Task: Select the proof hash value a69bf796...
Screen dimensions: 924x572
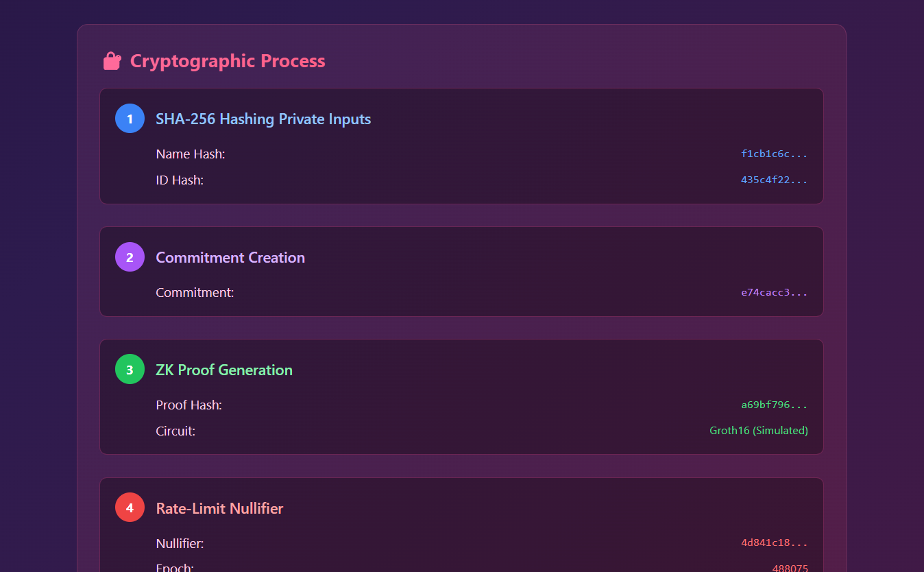Action: tap(775, 405)
